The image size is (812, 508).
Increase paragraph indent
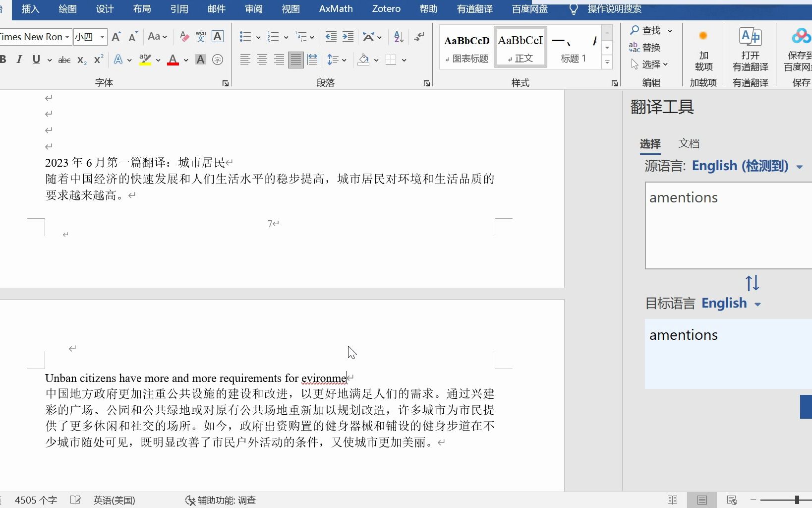pyautogui.click(x=348, y=37)
